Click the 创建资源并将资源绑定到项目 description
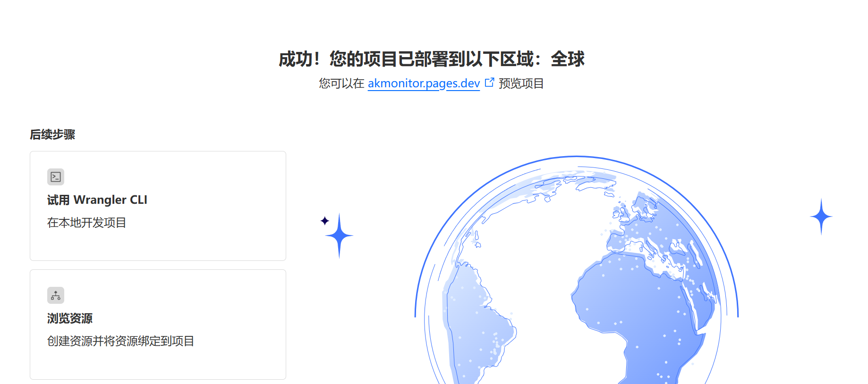868x384 pixels. (120, 341)
